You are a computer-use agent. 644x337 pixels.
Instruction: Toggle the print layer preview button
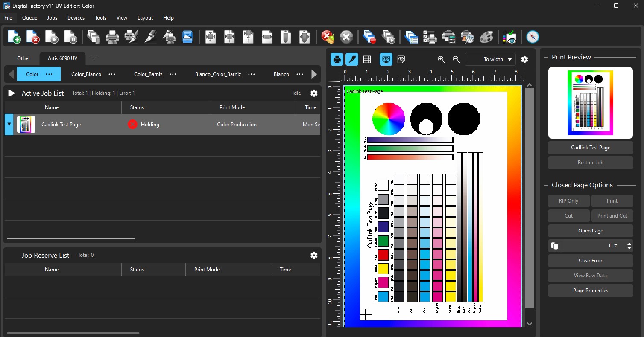tap(337, 59)
